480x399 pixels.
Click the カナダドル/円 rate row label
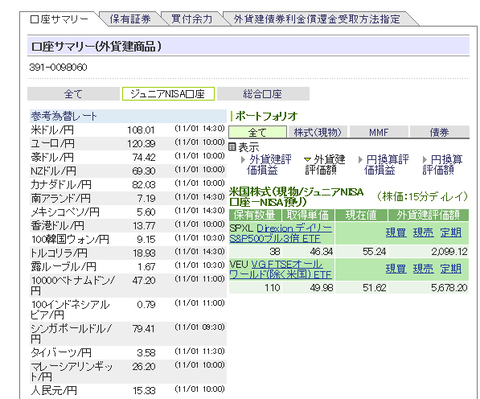pyautogui.click(x=61, y=184)
